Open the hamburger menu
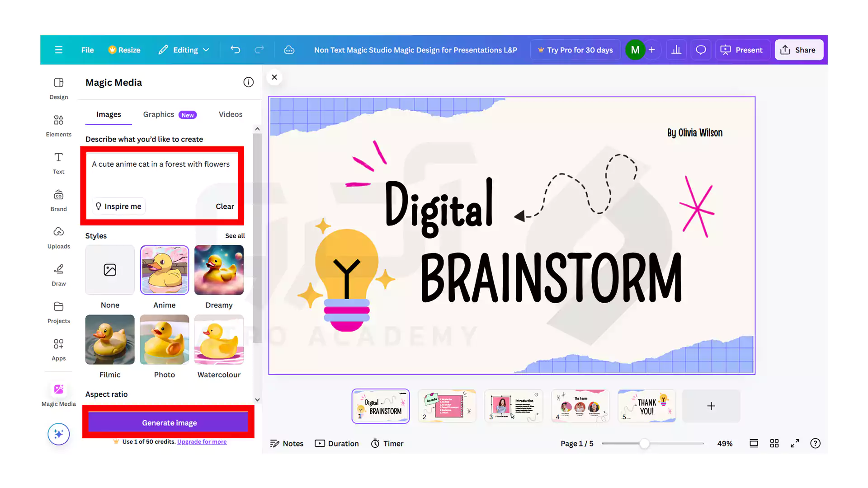The image size is (868, 488). [58, 50]
